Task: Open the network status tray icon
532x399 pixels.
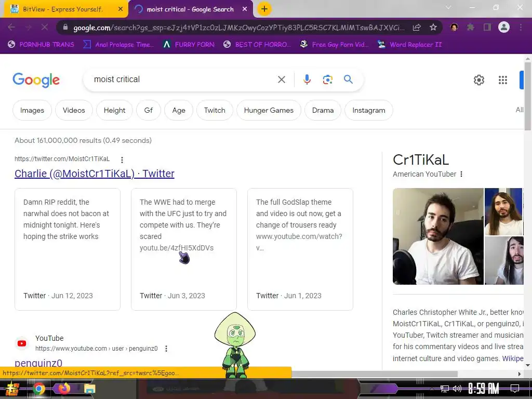Action: coord(445,389)
